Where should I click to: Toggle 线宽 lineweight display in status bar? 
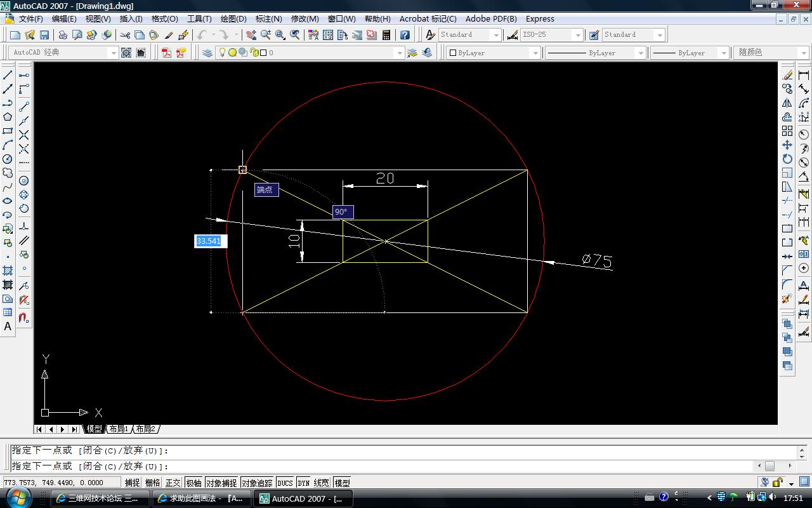pyautogui.click(x=322, y=483)
